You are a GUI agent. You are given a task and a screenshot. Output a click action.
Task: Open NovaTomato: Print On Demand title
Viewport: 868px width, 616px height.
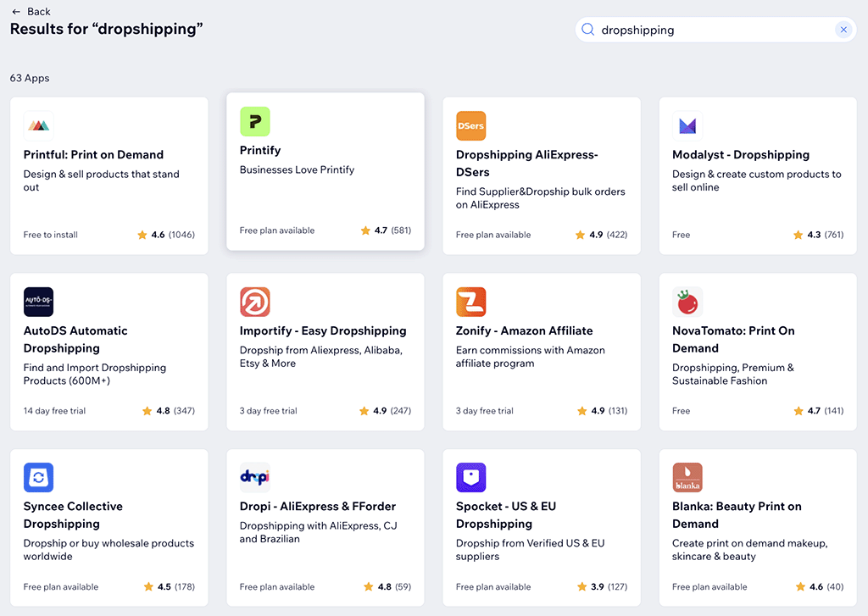click(733, 339)
